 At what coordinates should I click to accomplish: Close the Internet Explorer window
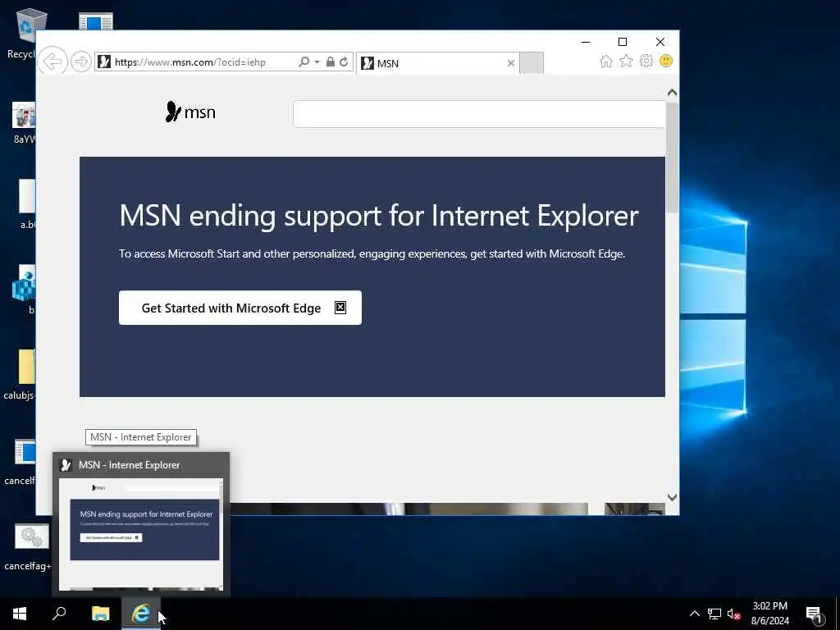click(x=660, y=42)
